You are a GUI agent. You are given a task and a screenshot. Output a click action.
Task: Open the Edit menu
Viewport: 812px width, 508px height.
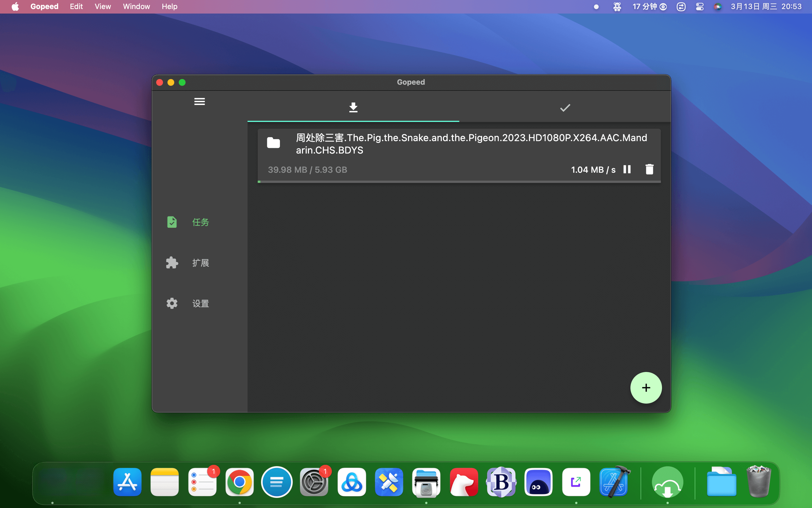pyautogui.click(x=76, y=6)
